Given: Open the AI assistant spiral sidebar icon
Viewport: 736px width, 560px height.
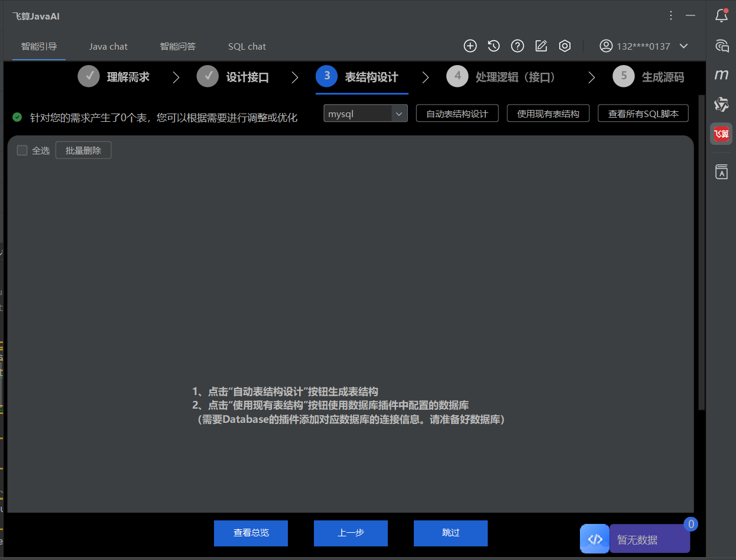Looking at the screenshot, I should [x=721, y=46].
